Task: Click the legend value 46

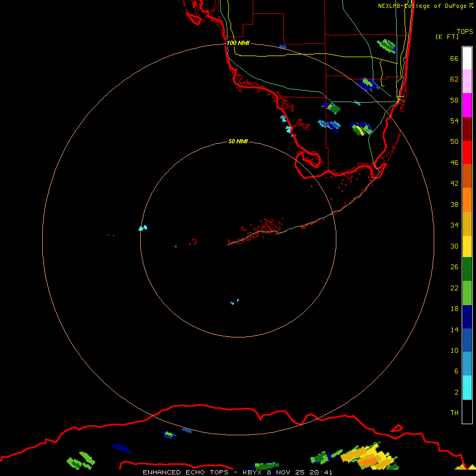Action: coord(454,162)
